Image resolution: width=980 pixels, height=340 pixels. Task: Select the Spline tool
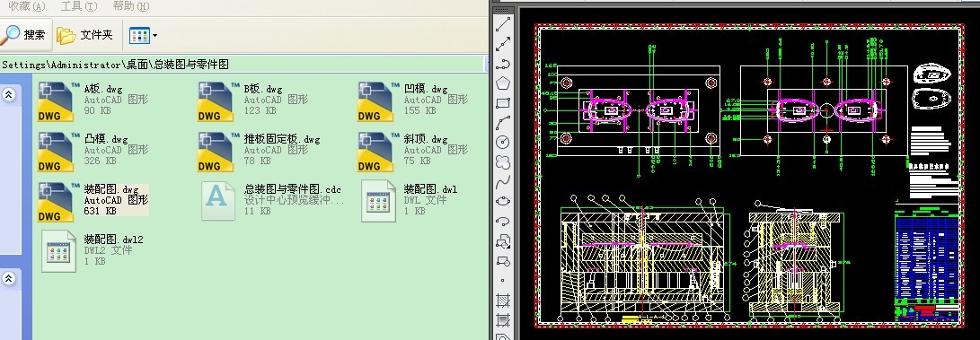(502, 182)
